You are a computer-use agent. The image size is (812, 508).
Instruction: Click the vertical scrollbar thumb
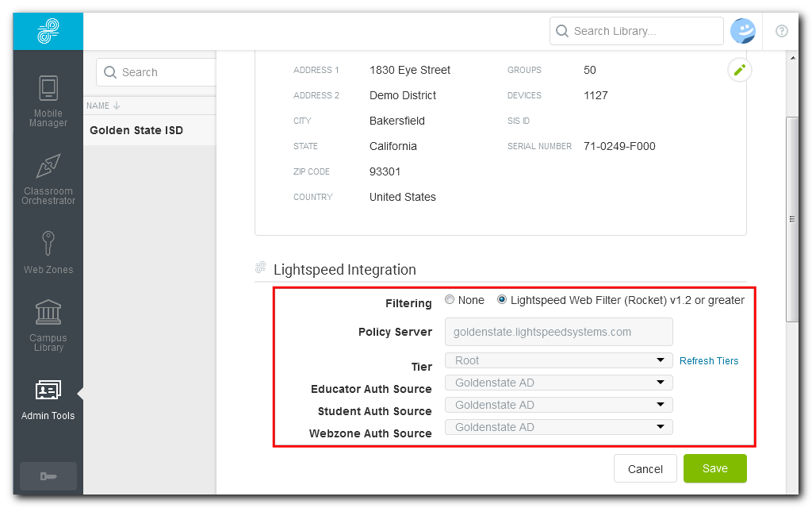792,219
